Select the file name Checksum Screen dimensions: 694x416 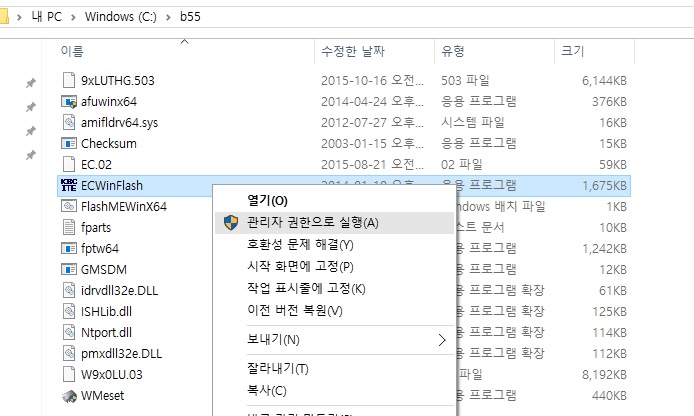point(109,143)
